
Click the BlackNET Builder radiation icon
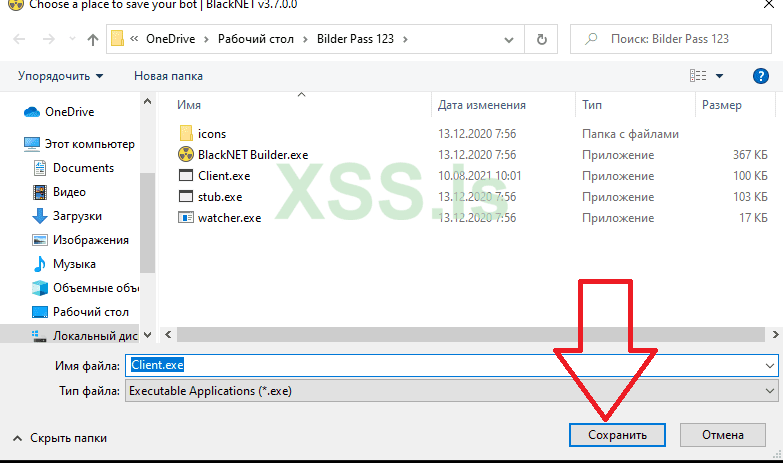pos(186,154)
